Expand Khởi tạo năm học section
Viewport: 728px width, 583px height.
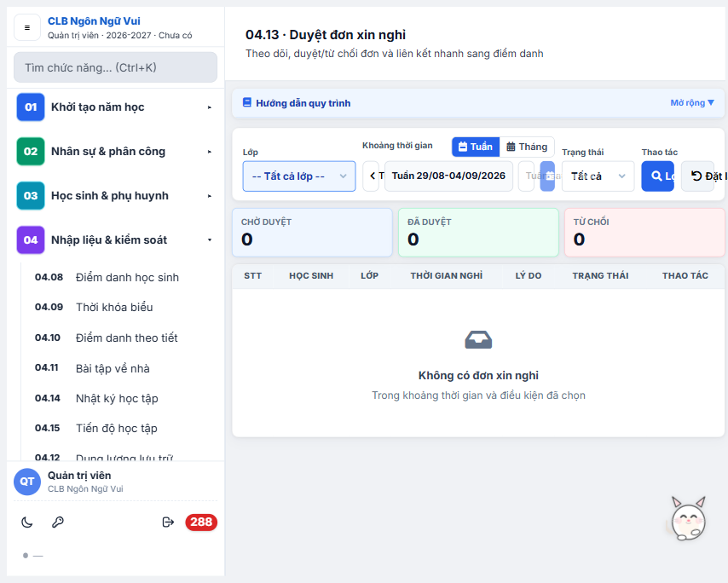(116, 107)
